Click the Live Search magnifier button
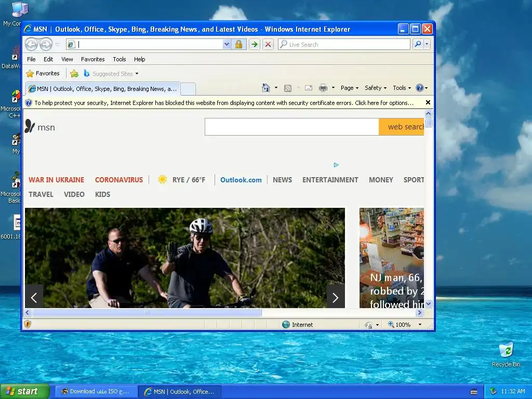The width and height of the screenshot is (532, 399). click(x=418, y=44)
